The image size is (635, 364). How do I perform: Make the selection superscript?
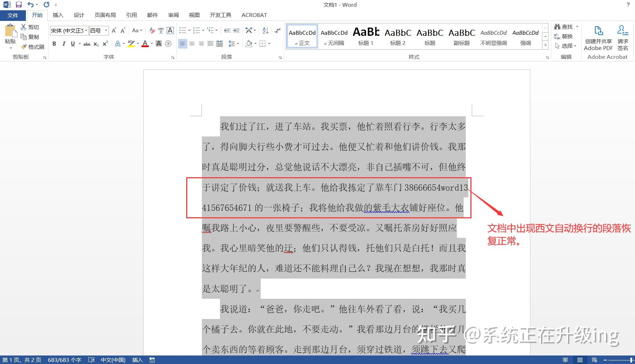point(105,44)
